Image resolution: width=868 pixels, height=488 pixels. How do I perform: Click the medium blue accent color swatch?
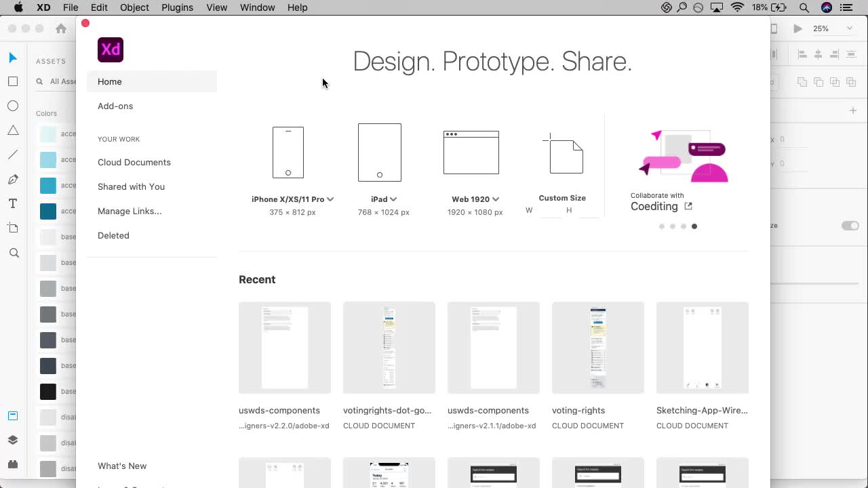pyautogui.click(x=48, y=186)
